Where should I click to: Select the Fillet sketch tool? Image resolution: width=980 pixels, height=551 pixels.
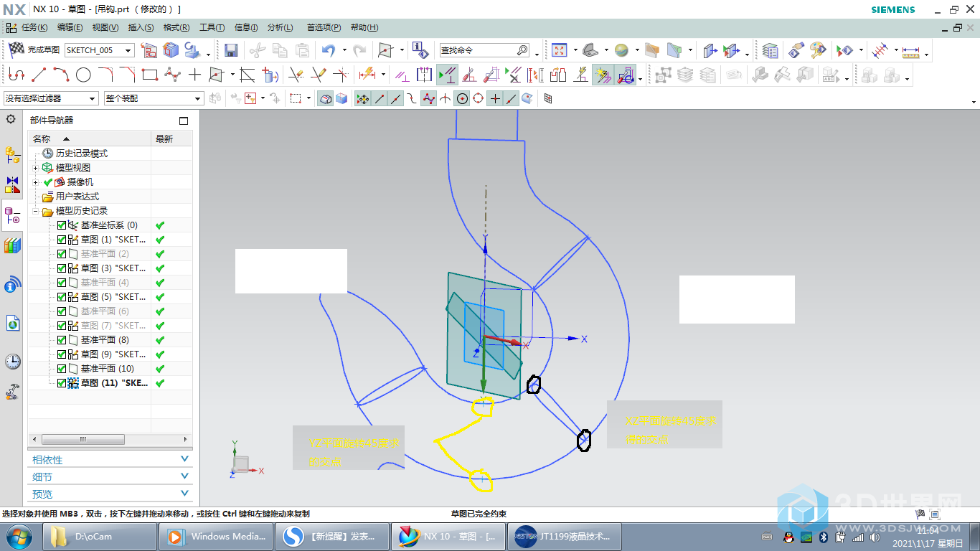pos(105,74)
